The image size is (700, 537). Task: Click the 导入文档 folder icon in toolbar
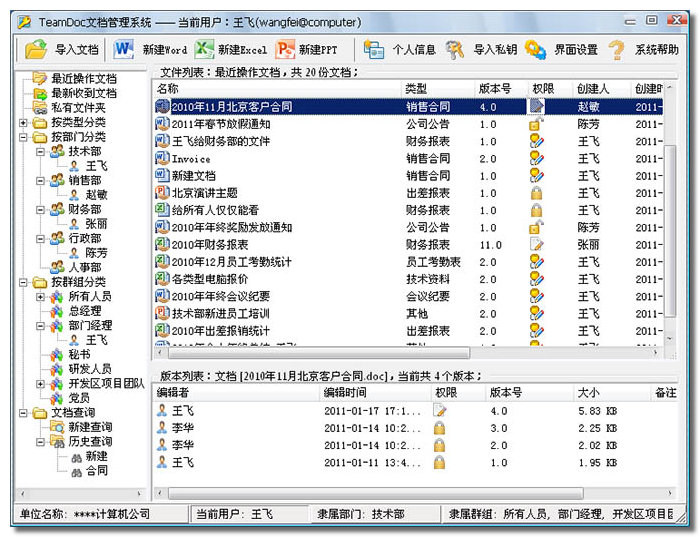tap(36, 49)
